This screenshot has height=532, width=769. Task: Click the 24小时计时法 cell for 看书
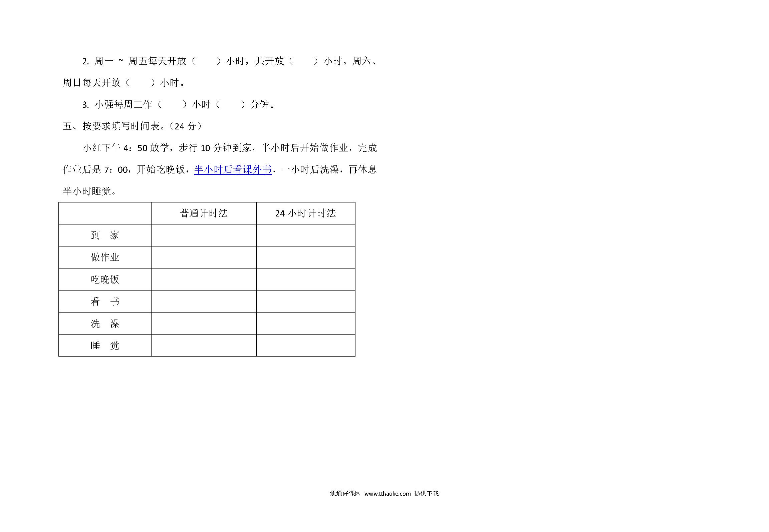click(305, 301)
